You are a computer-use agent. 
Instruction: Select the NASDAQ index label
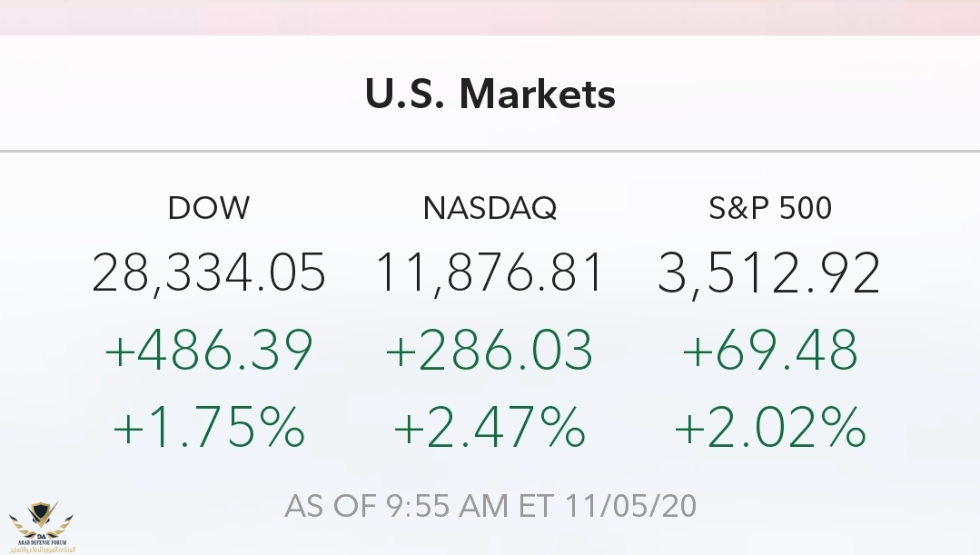coord(490,208)
